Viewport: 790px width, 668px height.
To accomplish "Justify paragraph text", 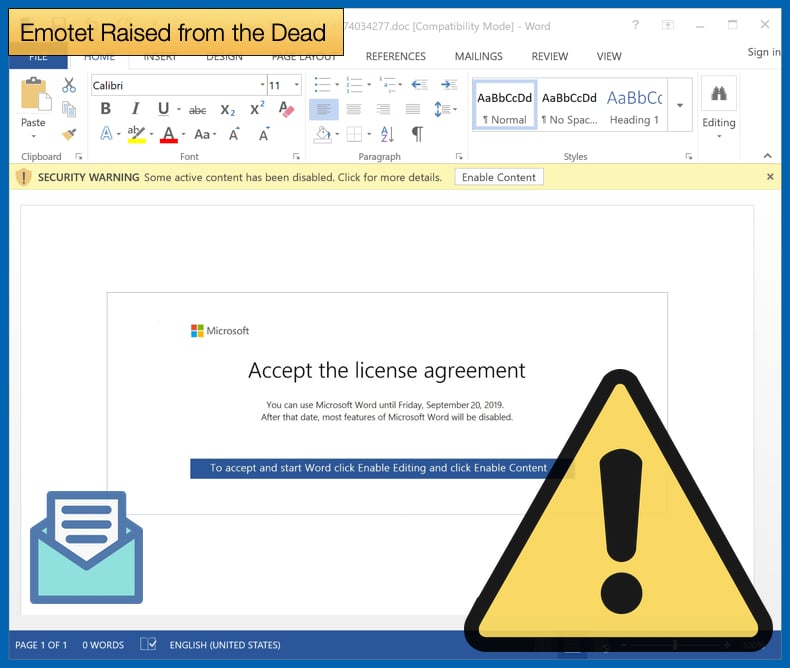I will point(413,109).
